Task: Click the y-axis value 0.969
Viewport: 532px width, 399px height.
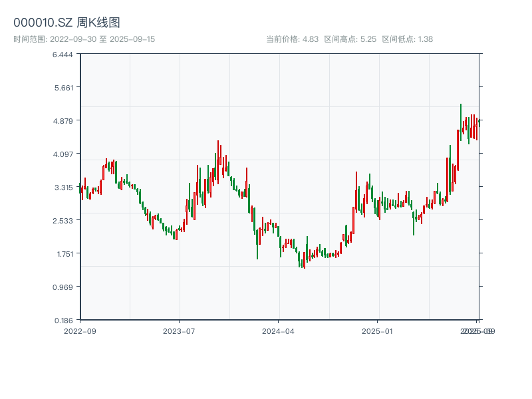Action: 63,287
